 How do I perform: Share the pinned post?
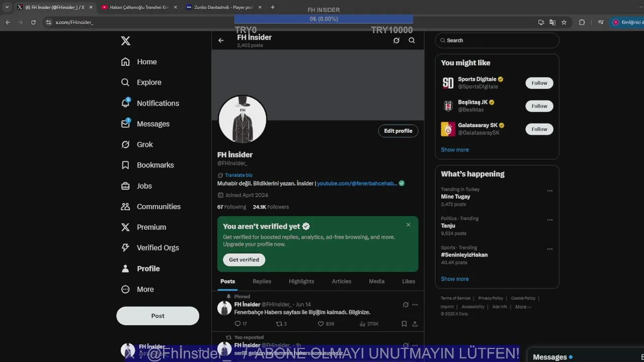coord(415,324)
